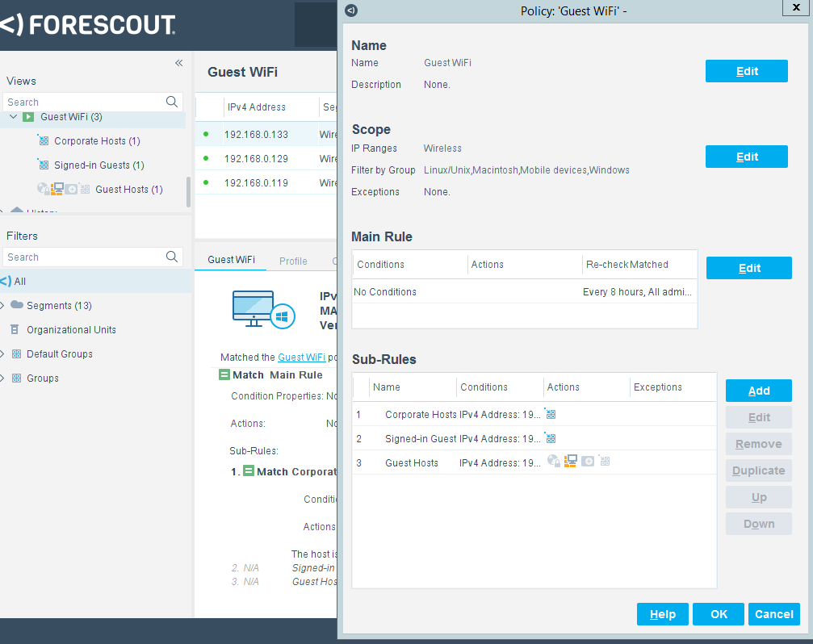Move sub-rule with the Up button

759,497
